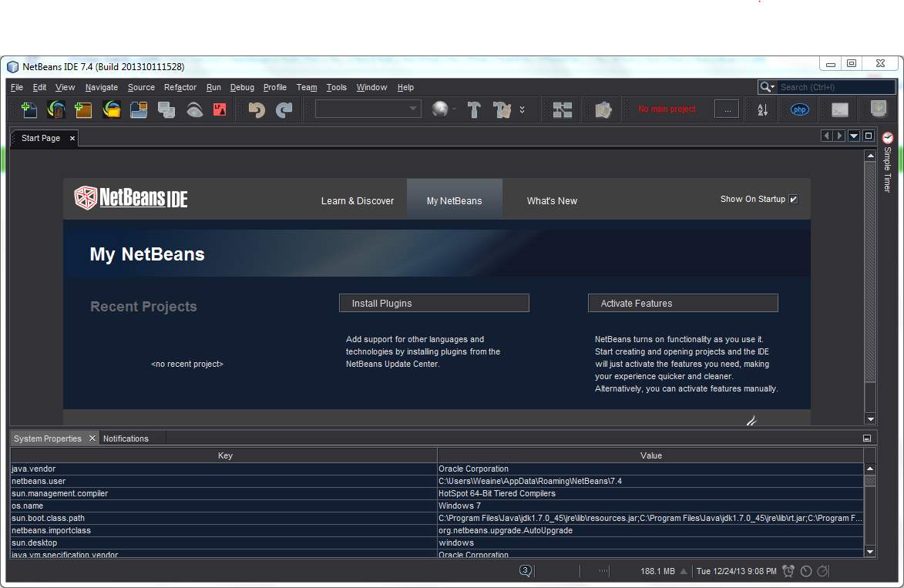The image size is (904, 588).
Task: Click the globe browser icon
Action: click(440, 109)
